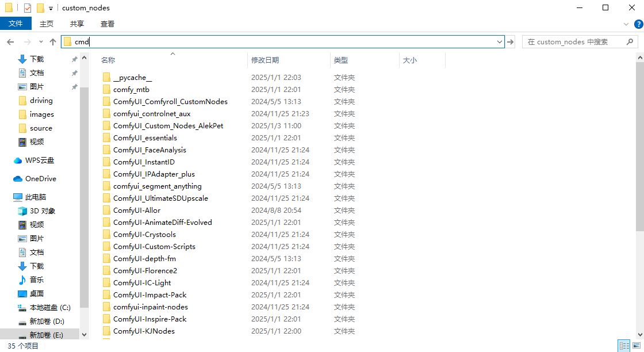Sort by the 名称 column header

108,60
